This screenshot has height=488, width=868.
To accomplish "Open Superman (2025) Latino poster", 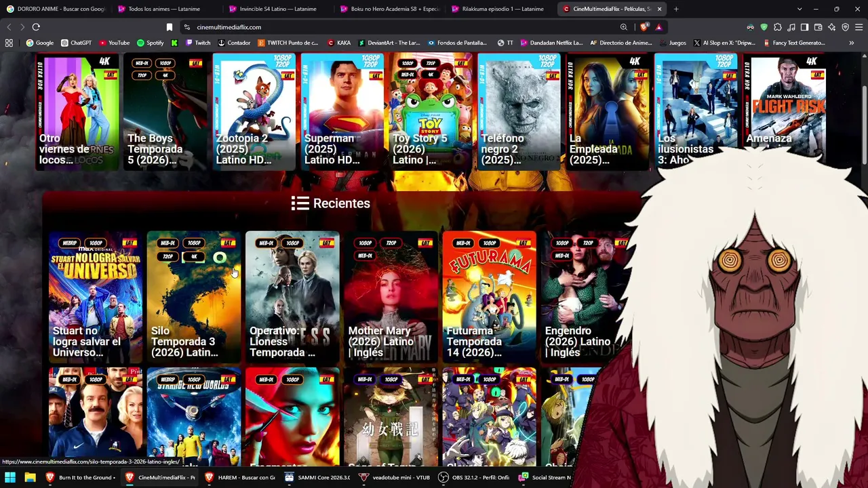I will coord(342,112).
